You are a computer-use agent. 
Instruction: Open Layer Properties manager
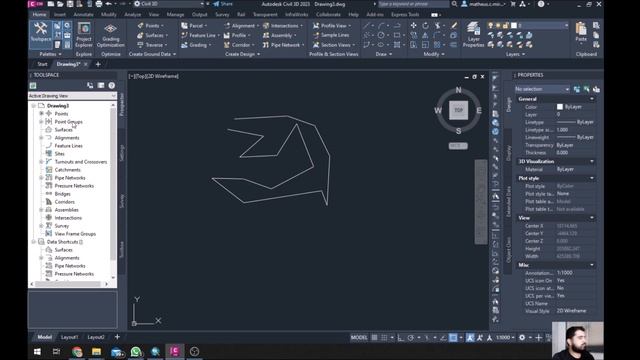tap(473, 35)
